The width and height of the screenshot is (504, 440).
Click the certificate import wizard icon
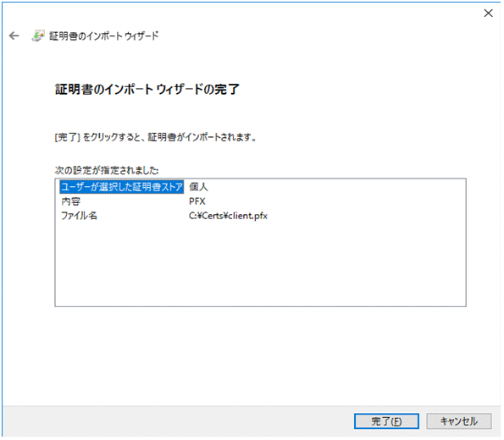click(37, 36)
